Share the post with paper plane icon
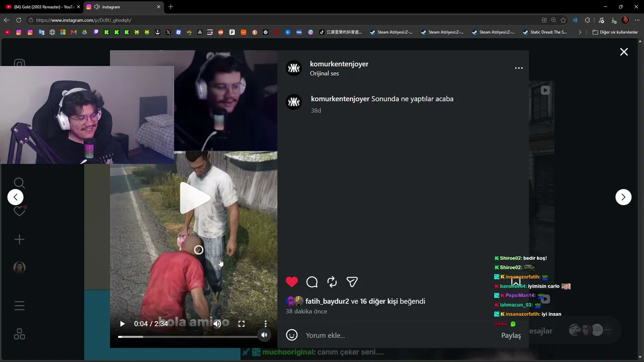Screen dimensions: 644x362 point(352,282)
